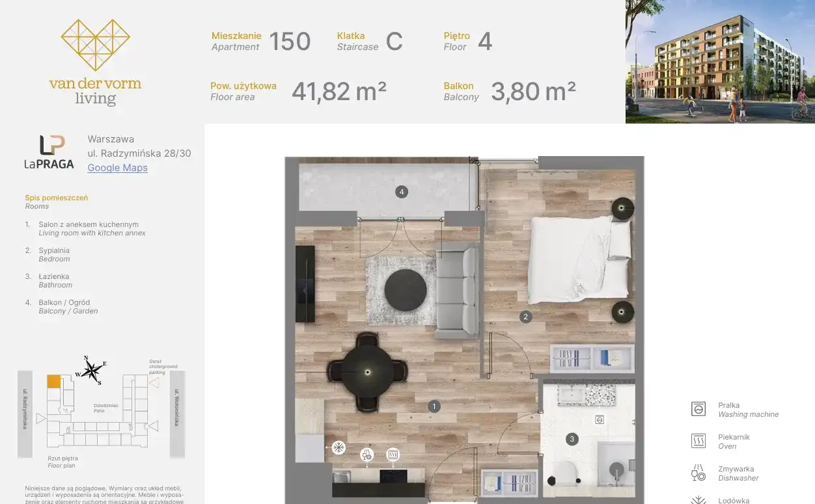Click the washing machine icon in the bathroom
Image resolution: width=815 pixels, height=504 pixels.
click(x=600, y=419)
